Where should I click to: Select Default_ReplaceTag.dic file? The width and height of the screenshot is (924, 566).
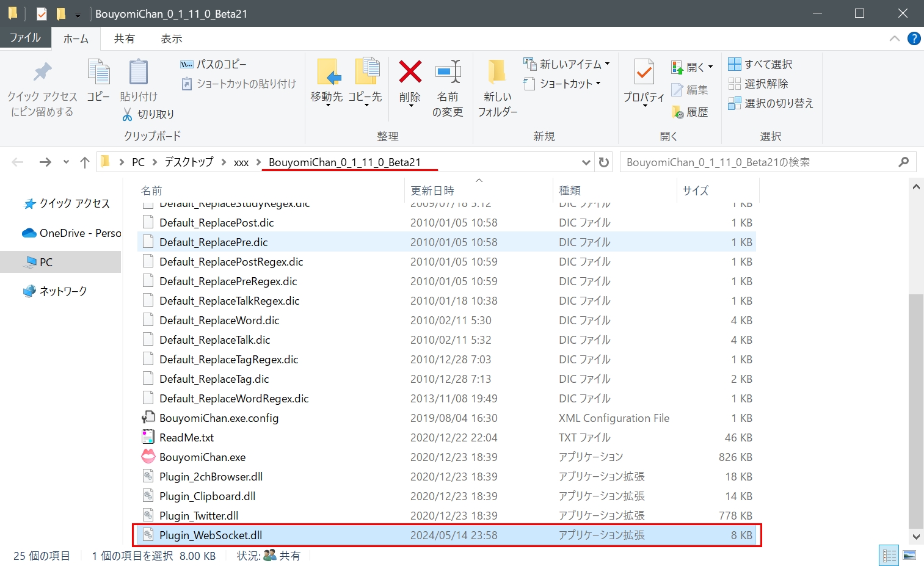447,379
